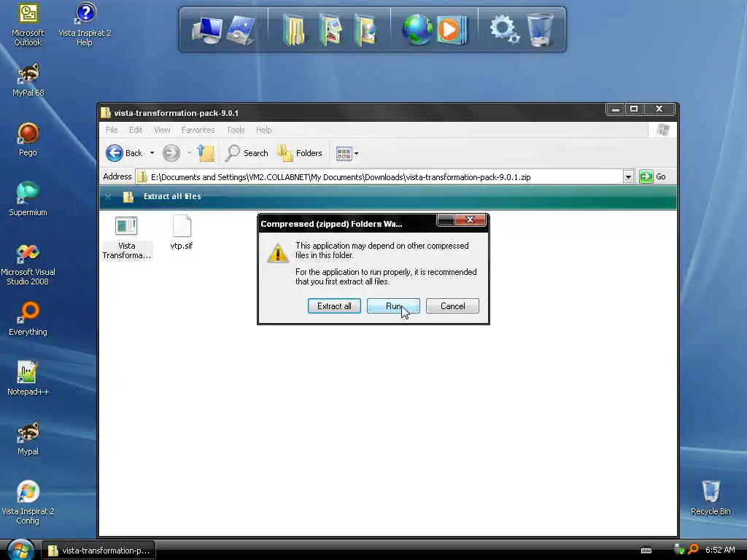Select the Recycle Bin desktop icon
Screen dimensions: 747x560
coord(711,498)
